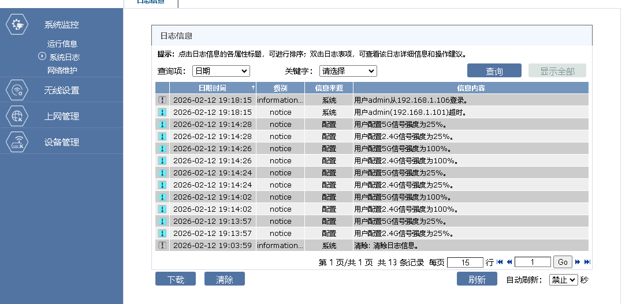Image resolution: width=644 pixels, height=304 pixels.
Task: Expand the 自动刷新 dropdown set to 禁止
Action: (x=563, y=280)
